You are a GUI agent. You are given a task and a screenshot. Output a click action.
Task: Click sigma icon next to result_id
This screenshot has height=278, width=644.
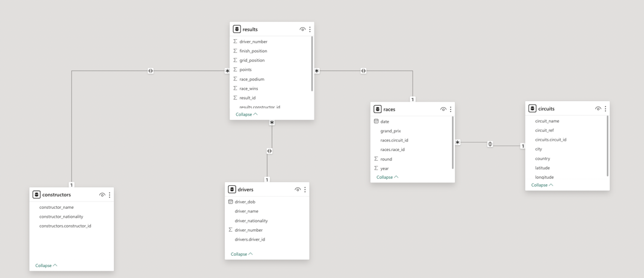pos(236,97)
